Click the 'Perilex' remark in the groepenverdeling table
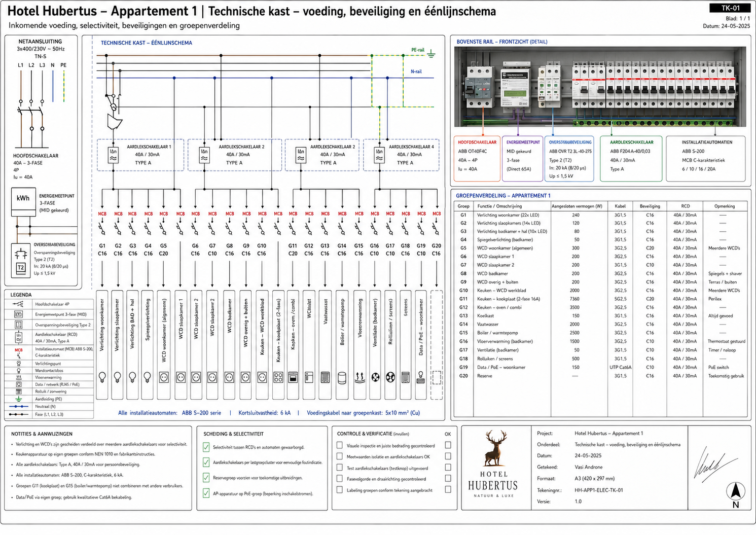Screen dimensions: 756x535 (x=715, y=299)
